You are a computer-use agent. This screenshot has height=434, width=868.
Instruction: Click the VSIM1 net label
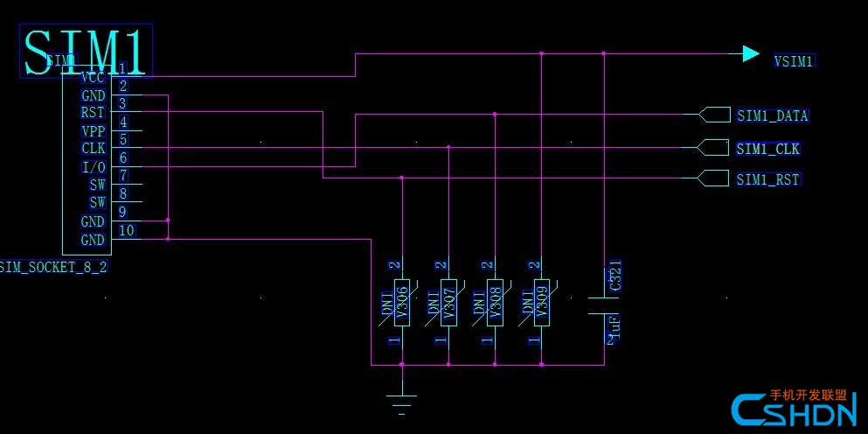coord(795,61)
